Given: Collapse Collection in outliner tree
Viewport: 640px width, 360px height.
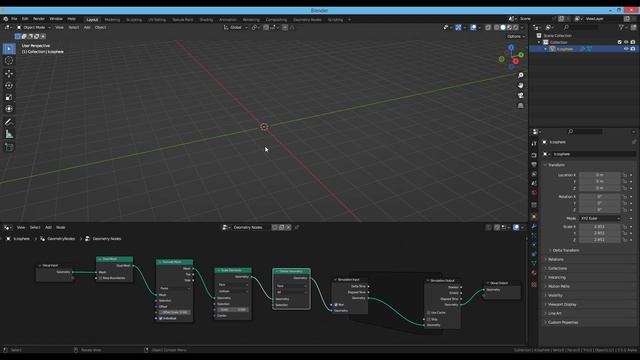Looking at the screenshot, I should click(x=539, y=42).
